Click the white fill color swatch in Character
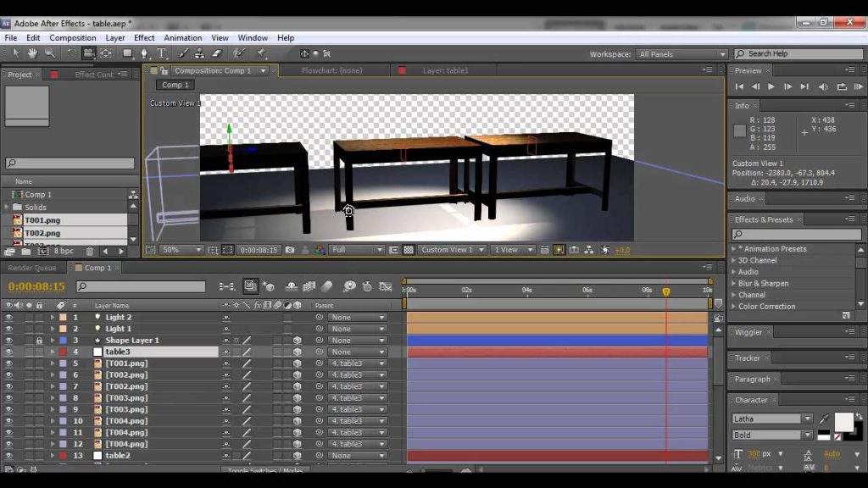 [843, 422]
